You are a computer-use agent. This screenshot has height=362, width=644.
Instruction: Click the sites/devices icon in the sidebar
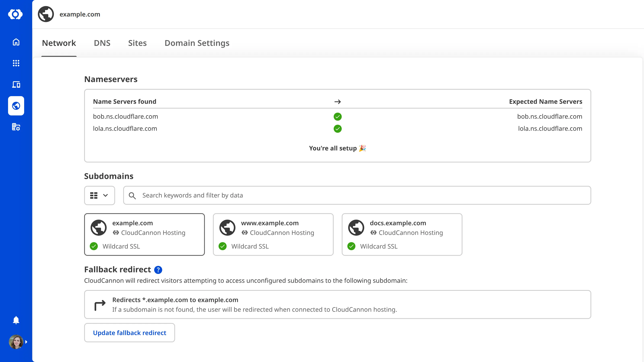click(x=16, y=84)
